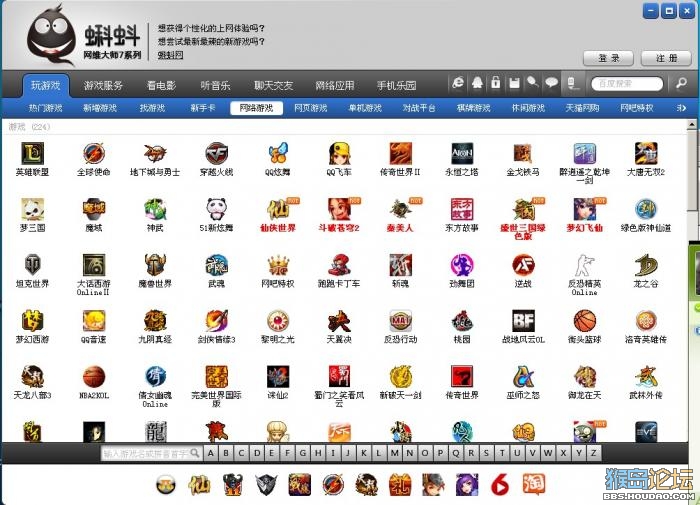The image size is (700, 505).
Task: Open the 听音乐 main tab
Action: 215,85
